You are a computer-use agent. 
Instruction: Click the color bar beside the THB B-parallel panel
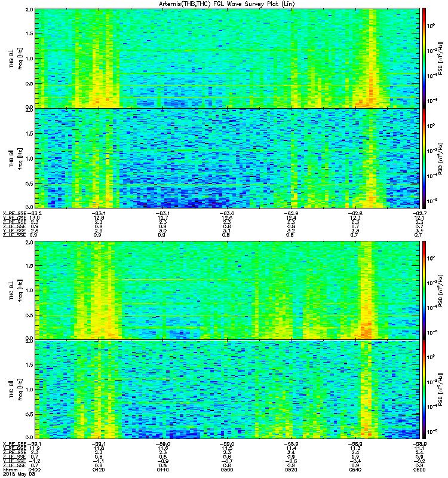click(424, 158)
